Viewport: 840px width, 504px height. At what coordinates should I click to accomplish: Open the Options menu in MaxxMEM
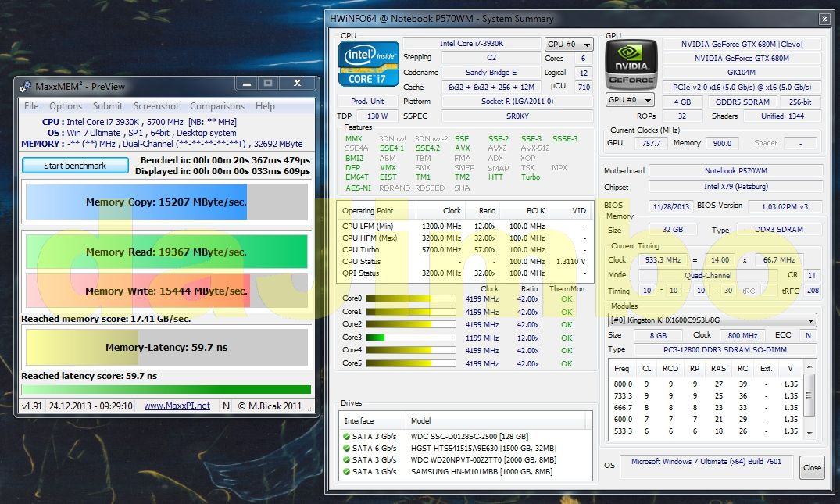[66, 106]
